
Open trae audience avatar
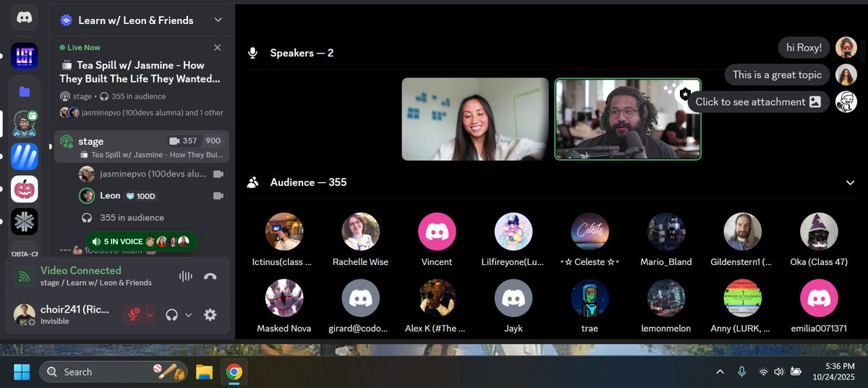[590, 298]
